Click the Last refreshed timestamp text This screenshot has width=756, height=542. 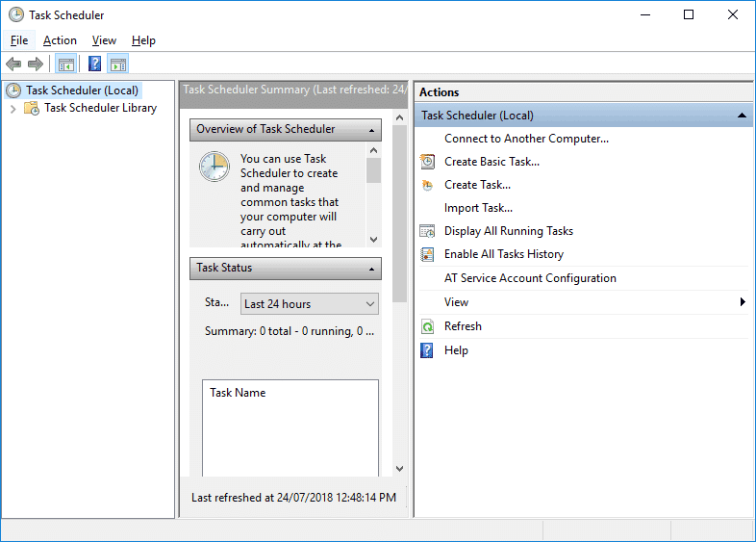[x=293, y=498]
